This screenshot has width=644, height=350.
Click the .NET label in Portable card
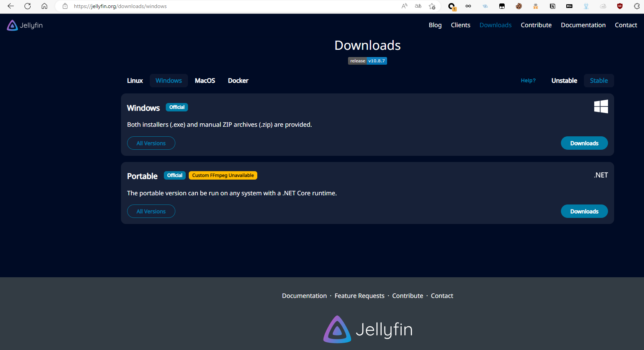[x=601, y=175]
